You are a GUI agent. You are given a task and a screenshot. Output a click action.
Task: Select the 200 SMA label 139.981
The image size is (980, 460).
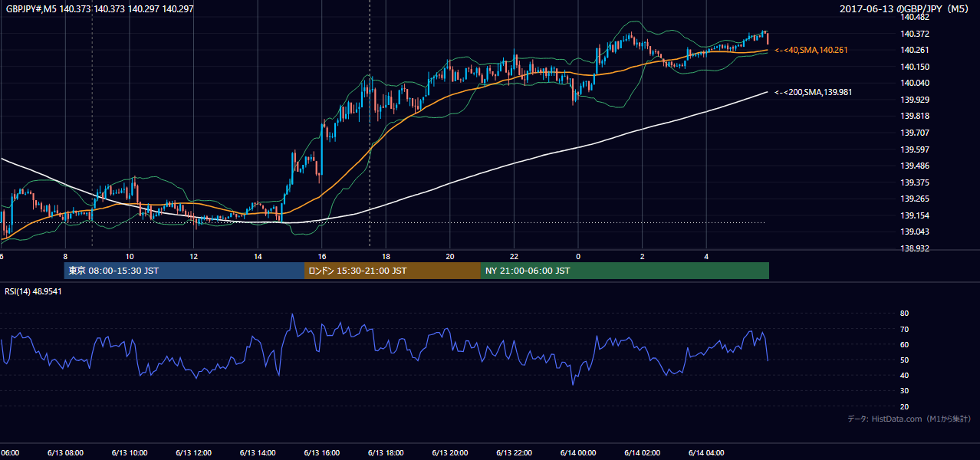813,92
